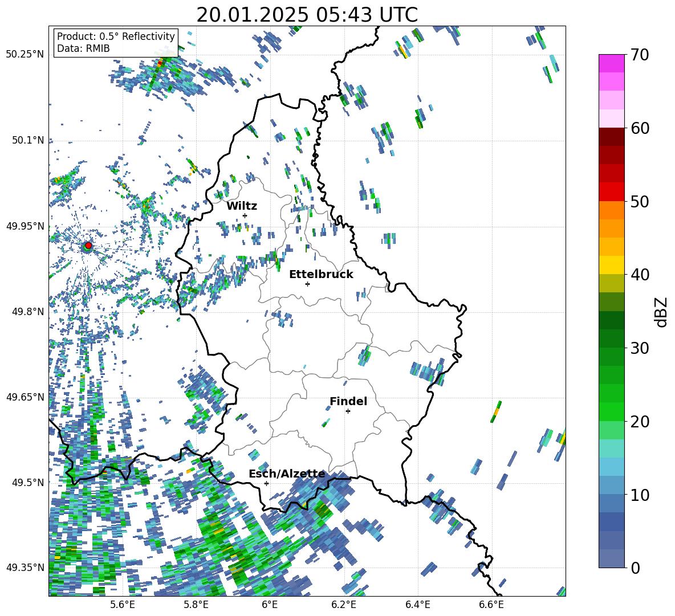
Task: Click the dBZ colorbar axis label
Action: tap(662, 312)
